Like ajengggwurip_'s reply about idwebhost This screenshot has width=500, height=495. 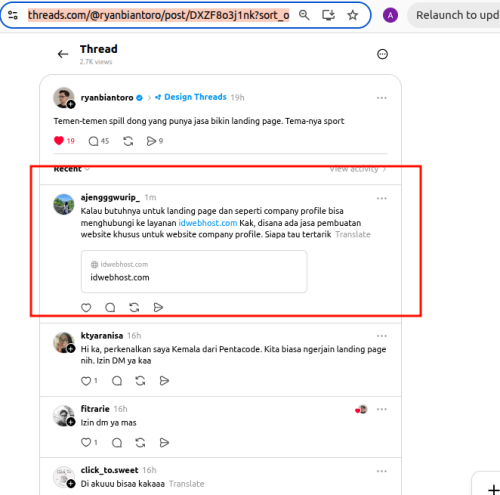click(x=86, y=307)
